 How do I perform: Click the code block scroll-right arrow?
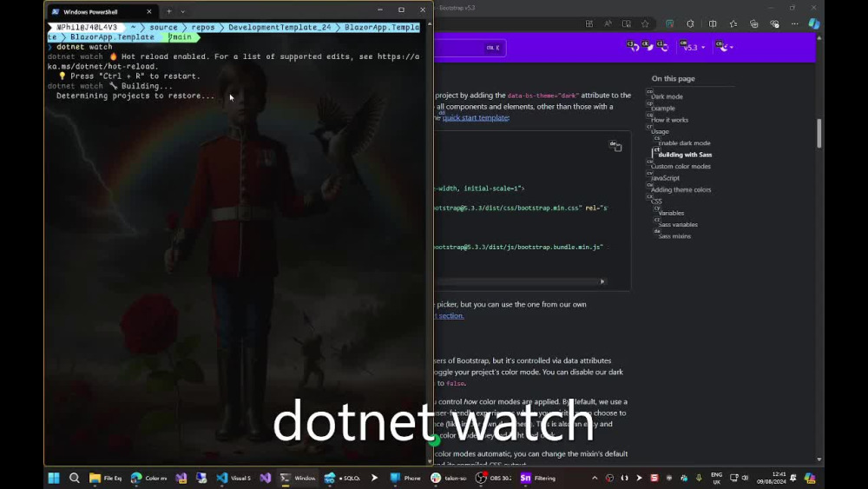point(602,281)
